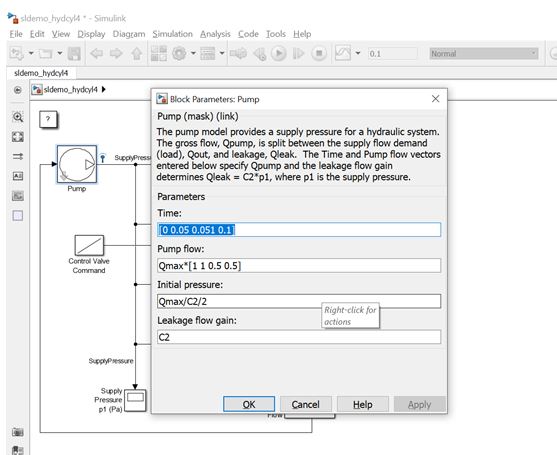Close the Block Parameters: Pump dialog
The width and height of the screenshot is (557, 455).
(x=436, y=99)
